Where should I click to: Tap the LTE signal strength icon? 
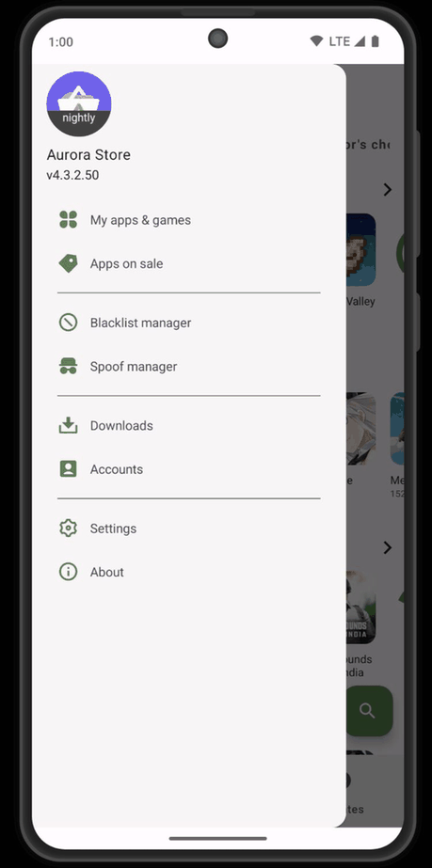click(360, 41)
